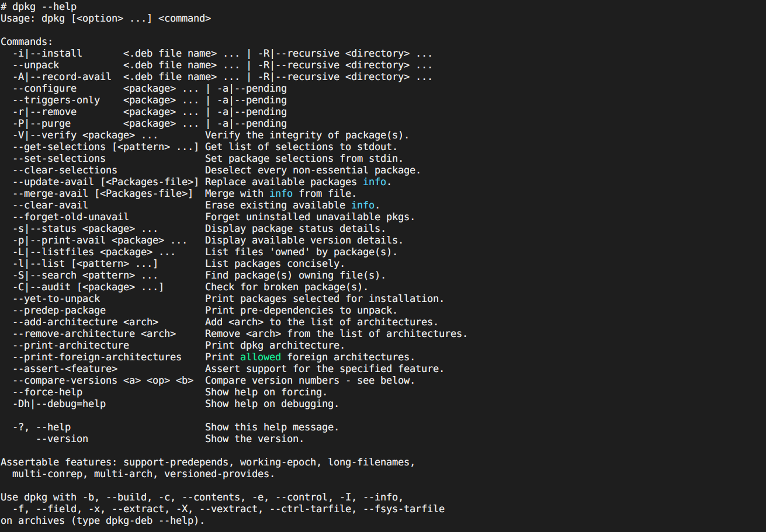Click the "--version" option text
The height and width of the screenshot is (532, 766).
62,439
